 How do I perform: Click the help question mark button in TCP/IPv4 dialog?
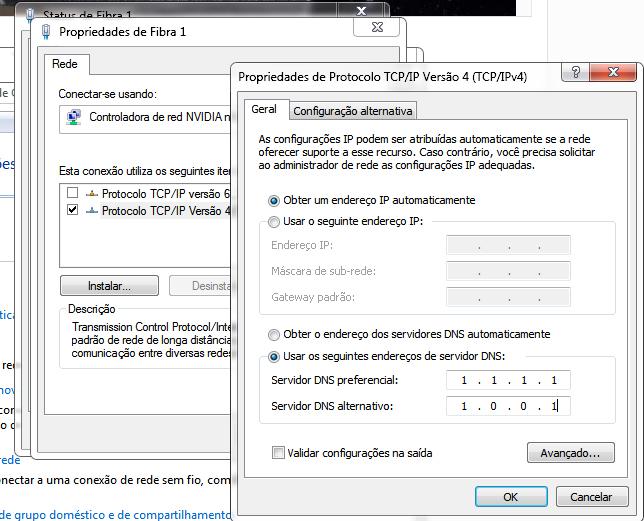point(575,73)
